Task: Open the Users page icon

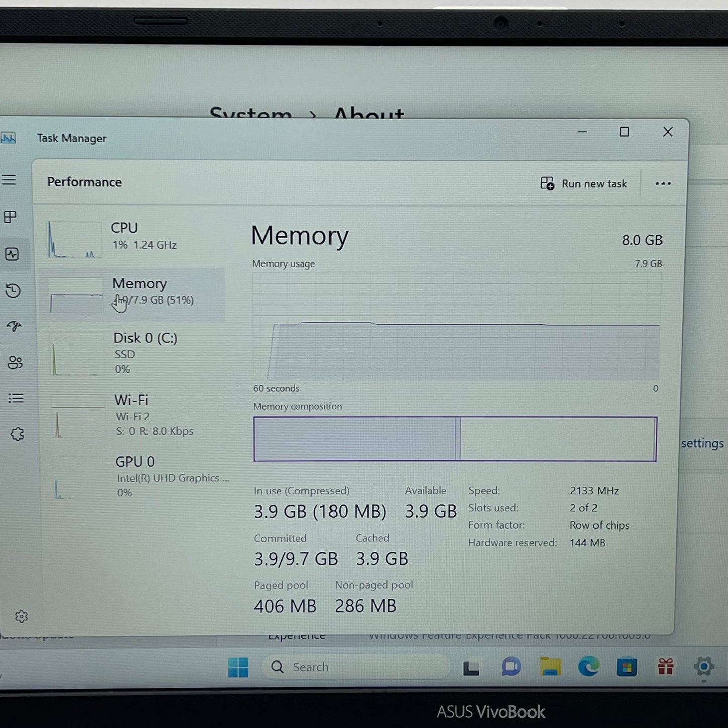Action: coord(15,362)
